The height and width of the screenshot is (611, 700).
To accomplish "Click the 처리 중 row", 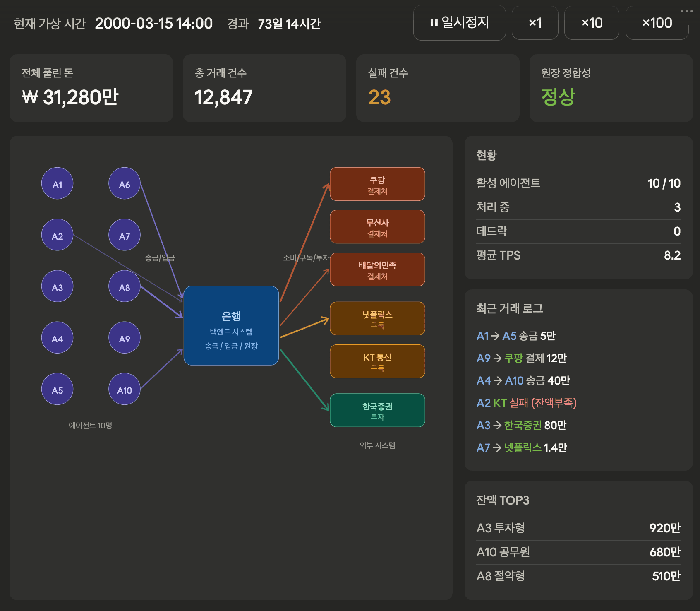I will pyautogui.click(x=578, y=207).
